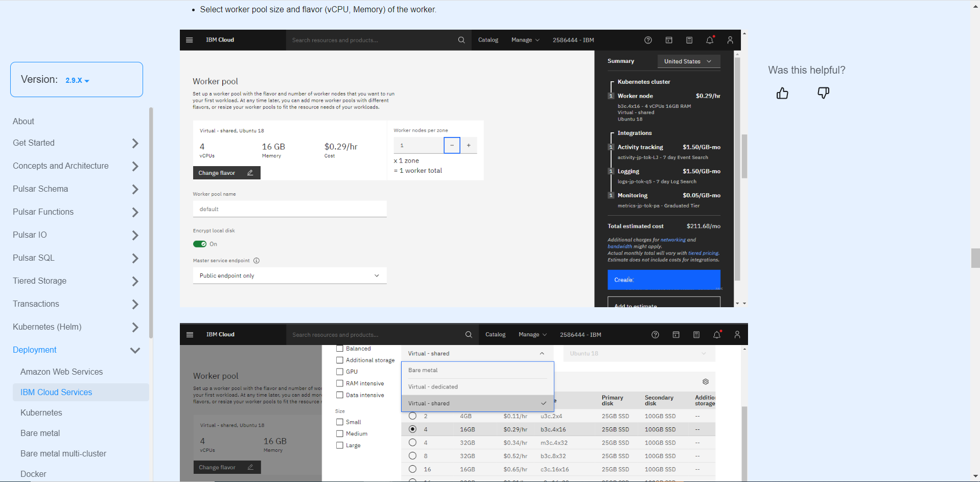Open help icon in lower IBM Cloud header
The image size is (980, 482).
tap(655, 335)
